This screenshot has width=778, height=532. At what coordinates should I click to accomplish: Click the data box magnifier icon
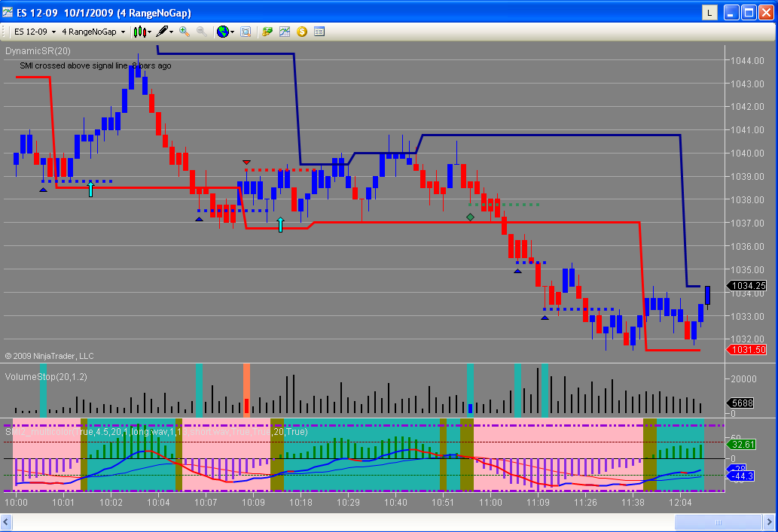[246, 32]
